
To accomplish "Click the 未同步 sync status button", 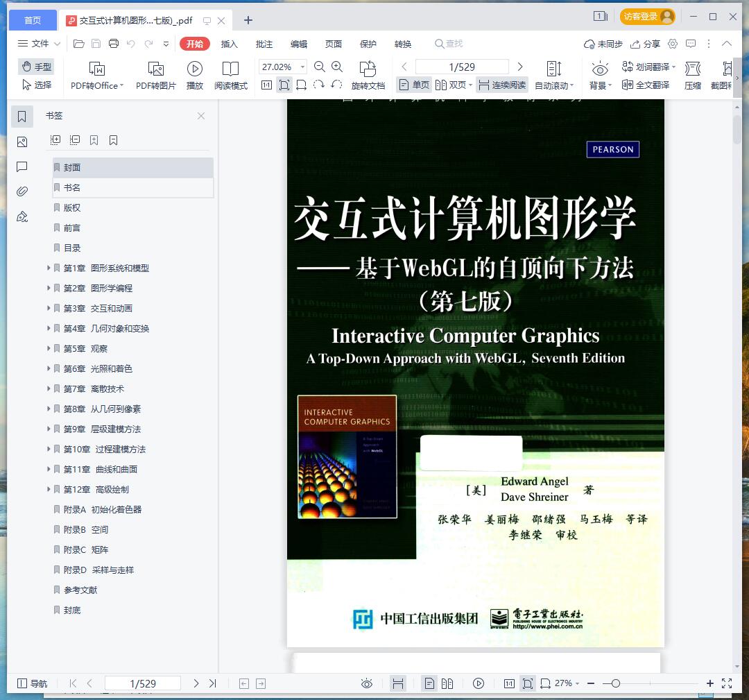I will [x=603, y=44].
